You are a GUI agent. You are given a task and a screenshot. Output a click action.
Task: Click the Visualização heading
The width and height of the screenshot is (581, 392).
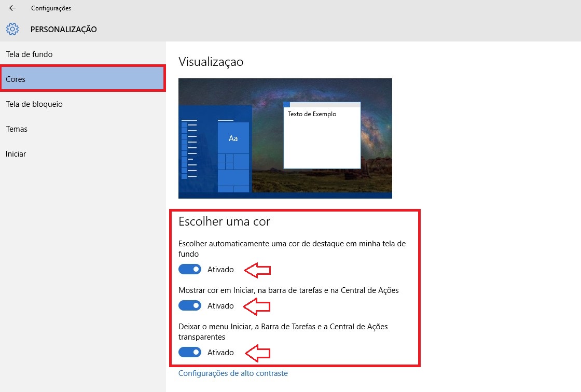(211, 62)
